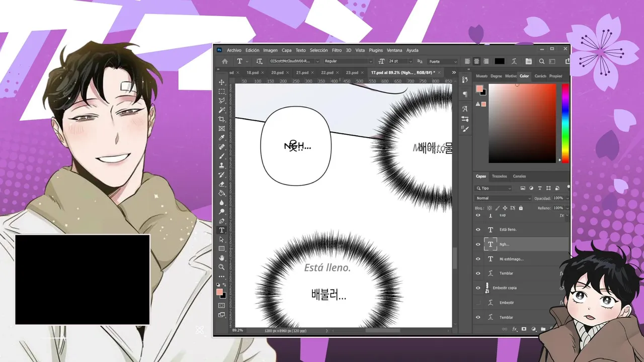Left align text button
The width and height of the screenshot is (644, 362).
point(467,61)
